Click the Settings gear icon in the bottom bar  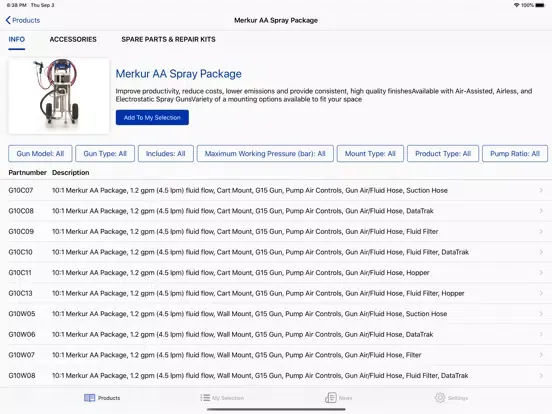coord(440,398)
